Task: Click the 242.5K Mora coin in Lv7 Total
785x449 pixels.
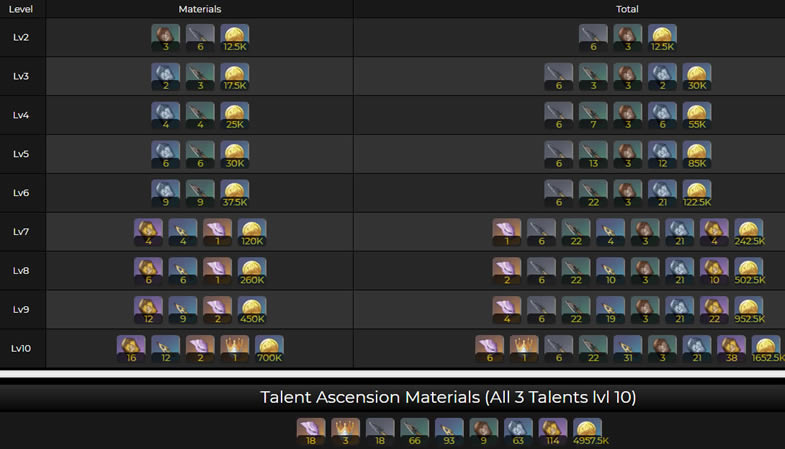Action: coord(749,233)
